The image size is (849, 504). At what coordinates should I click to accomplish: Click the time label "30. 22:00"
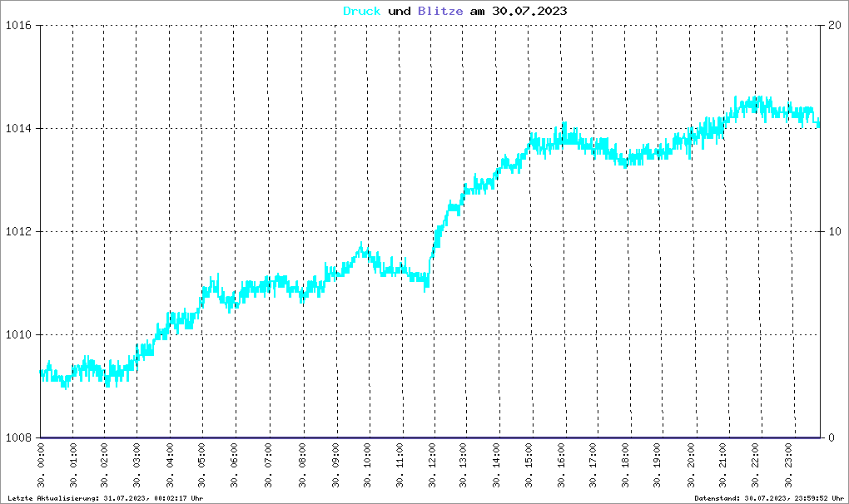pyautogui.click(x=755, y=465)
